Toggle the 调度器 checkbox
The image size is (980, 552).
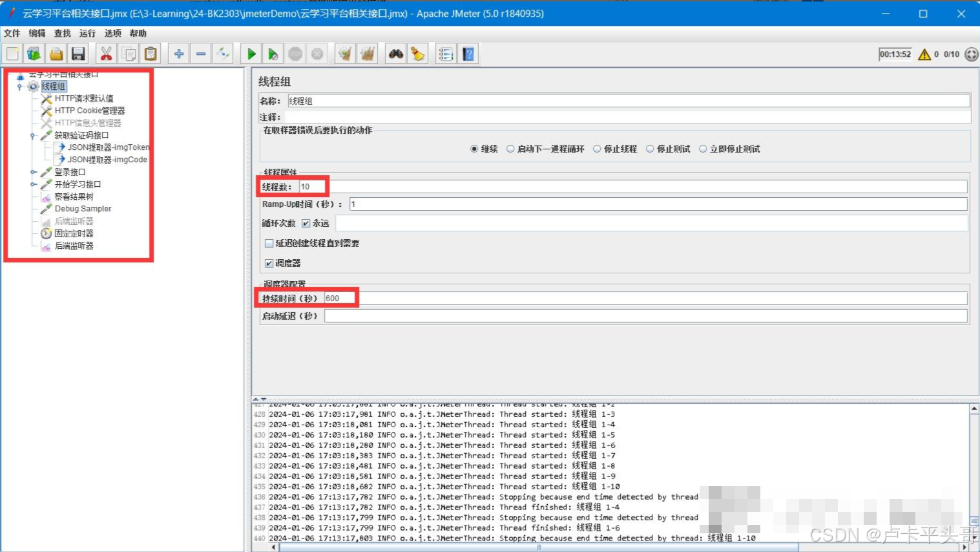click(269, 263)
